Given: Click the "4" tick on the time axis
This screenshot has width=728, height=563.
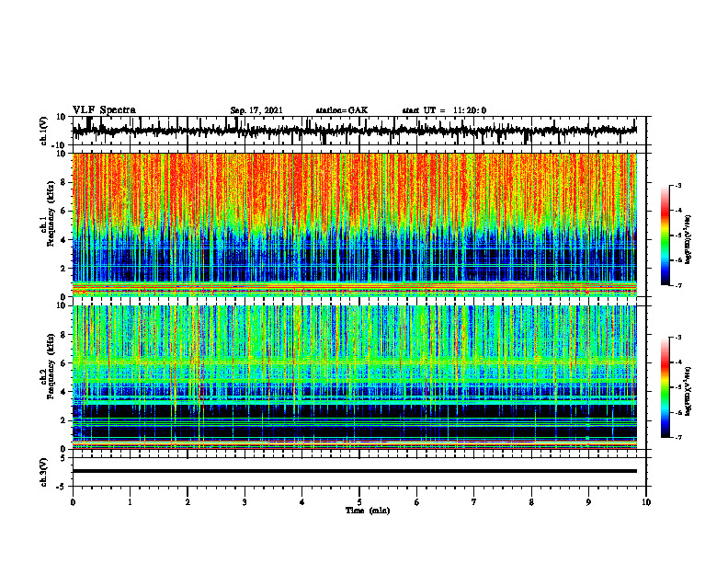Looking at the screenshot, I should [302, 502].
